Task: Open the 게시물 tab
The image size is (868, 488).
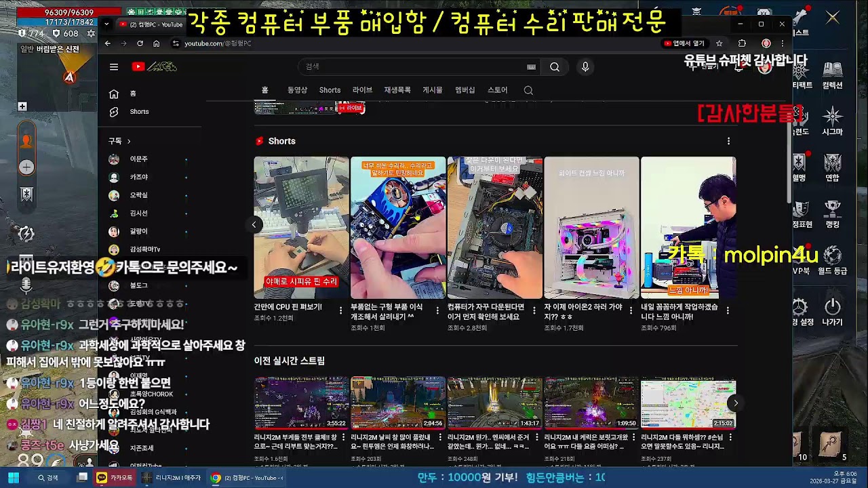Action: tap(433, 90)
